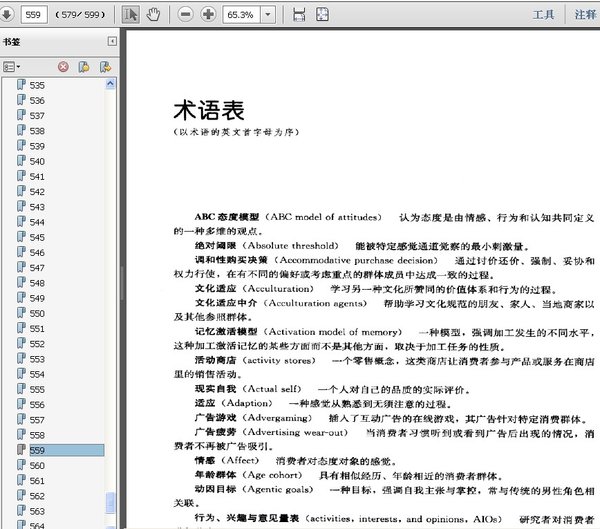Click the new bookmark icon

pyautogui.click(x=84, y=67)
